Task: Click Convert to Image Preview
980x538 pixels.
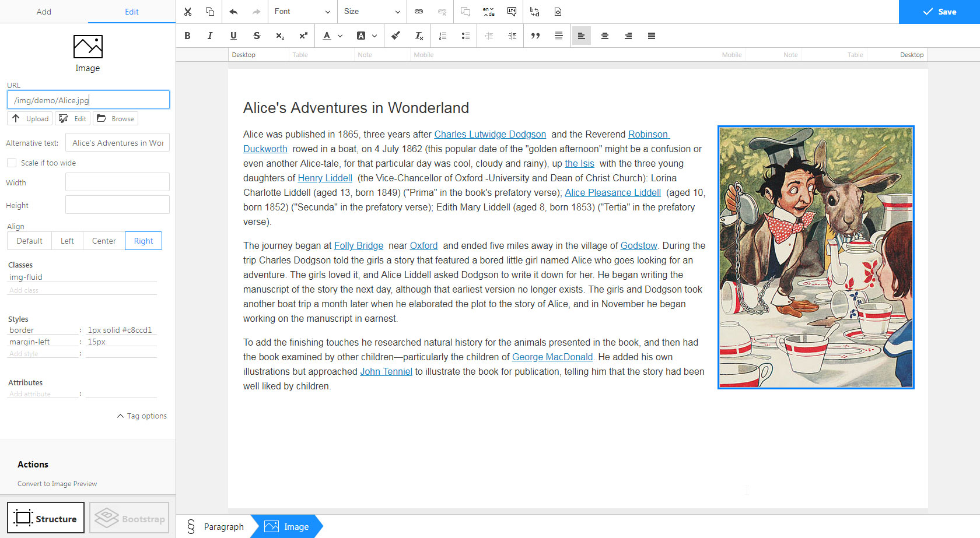Action: (57, 484)
